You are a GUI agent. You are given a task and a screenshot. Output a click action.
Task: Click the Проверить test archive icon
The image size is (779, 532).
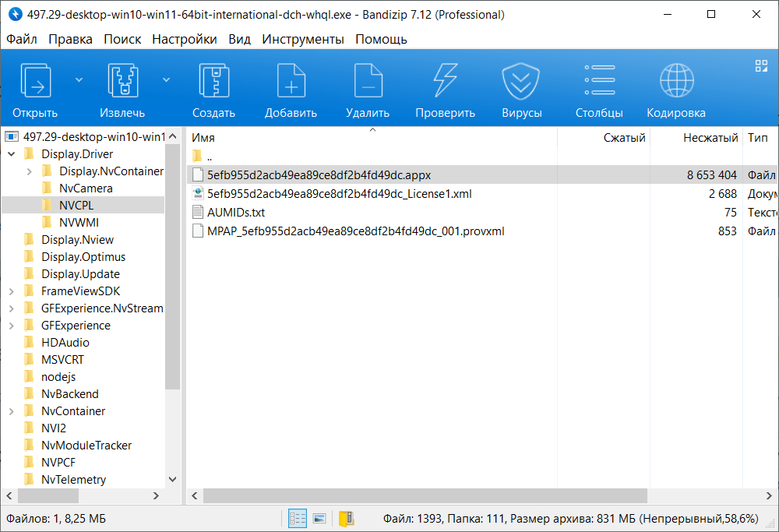tap(445, 80)
